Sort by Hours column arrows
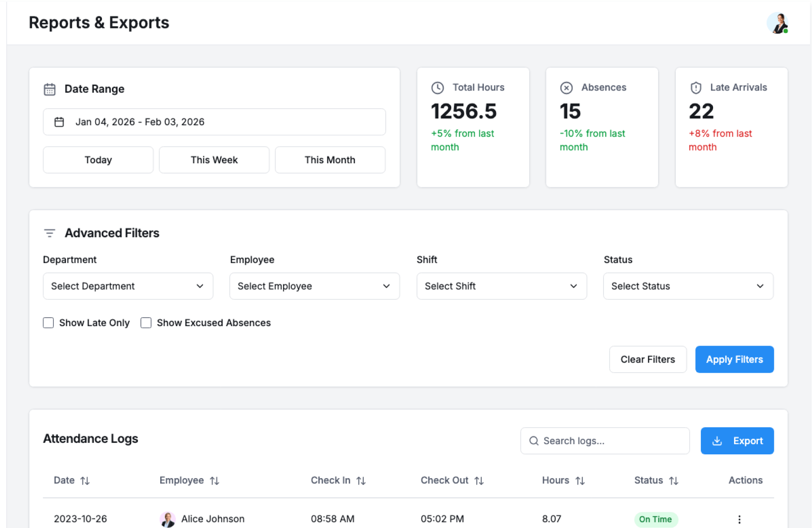The width and height of the screenshot is (812, 528). click(x=580, y=481)
